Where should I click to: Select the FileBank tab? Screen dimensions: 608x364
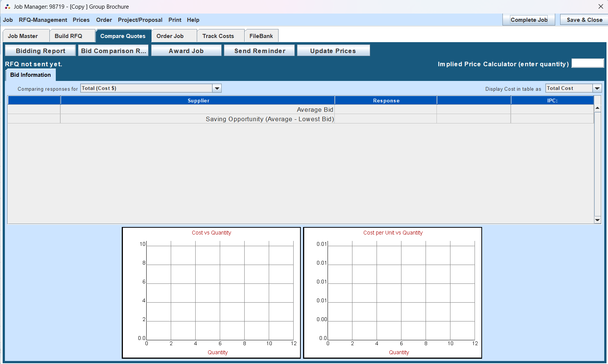tap(261, 36)
